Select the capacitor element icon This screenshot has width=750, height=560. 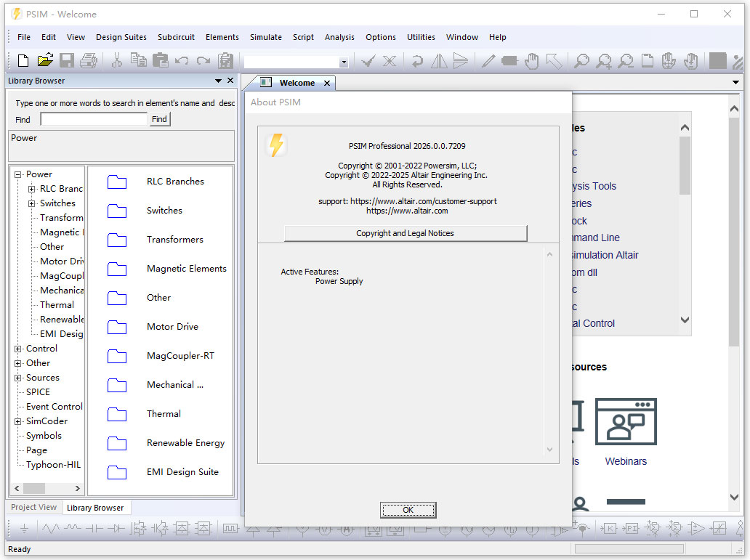click(x=94, y=529)
